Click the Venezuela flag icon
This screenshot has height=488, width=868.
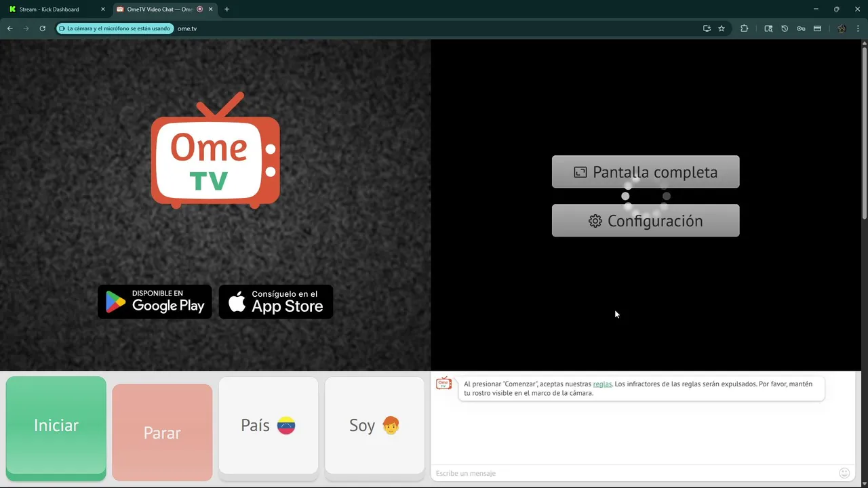pyautogui.click(x=286, y=426)
